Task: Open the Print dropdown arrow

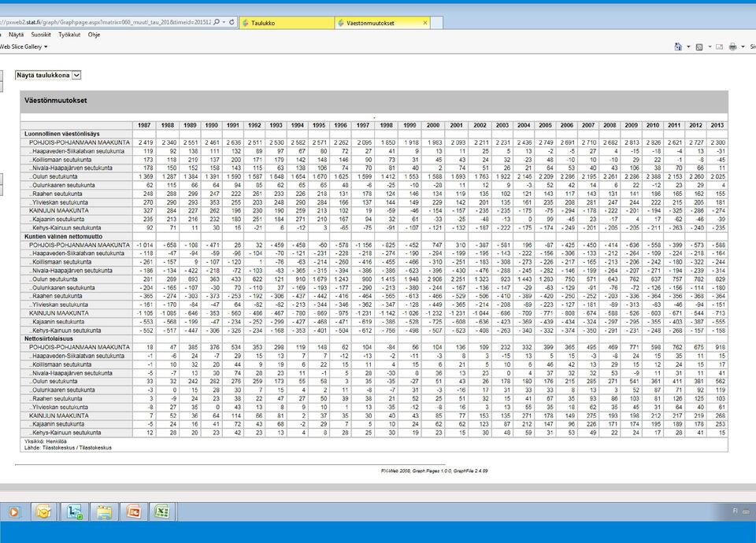Action: [x=743, y=46]
